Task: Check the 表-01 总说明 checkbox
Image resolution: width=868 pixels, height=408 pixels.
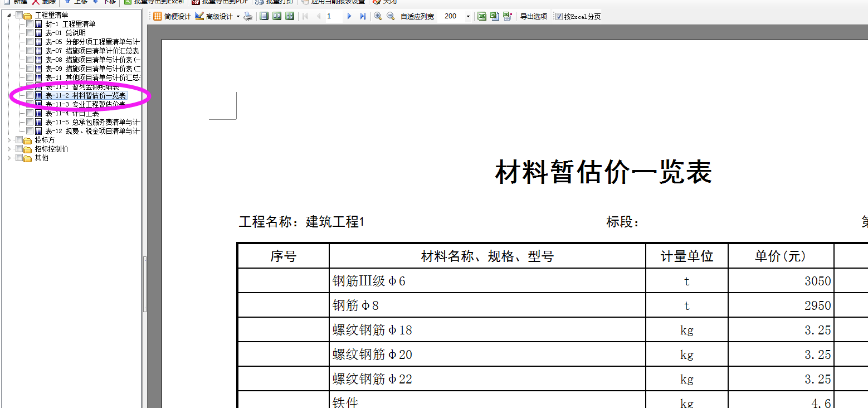Action: (x=30, y=33)
